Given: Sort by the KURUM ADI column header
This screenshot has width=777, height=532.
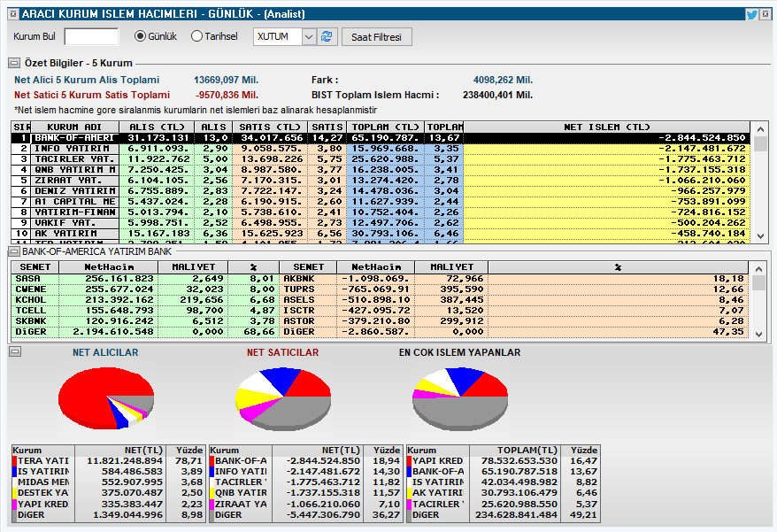Looking at the screenshot, I should pos(74,127).
